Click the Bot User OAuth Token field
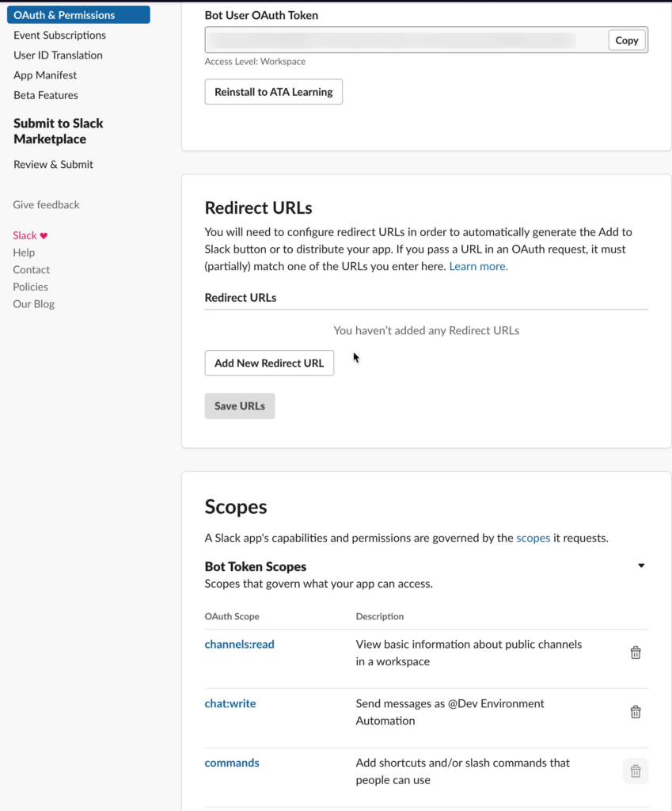Viewport: 672px width, 811px height. (x=406, y=40)
